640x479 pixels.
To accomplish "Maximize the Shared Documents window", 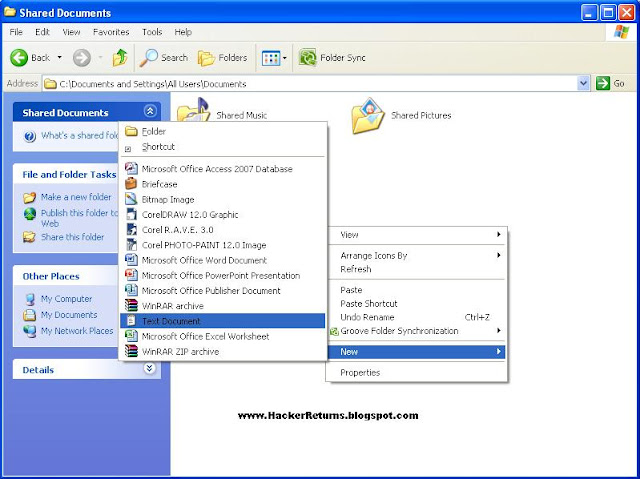I will pos(608,13).
